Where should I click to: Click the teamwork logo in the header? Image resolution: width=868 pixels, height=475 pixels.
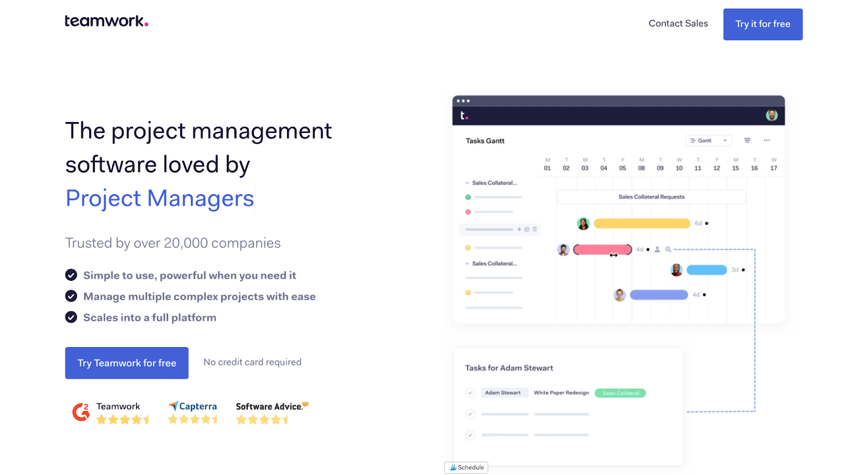pos(106,21)
